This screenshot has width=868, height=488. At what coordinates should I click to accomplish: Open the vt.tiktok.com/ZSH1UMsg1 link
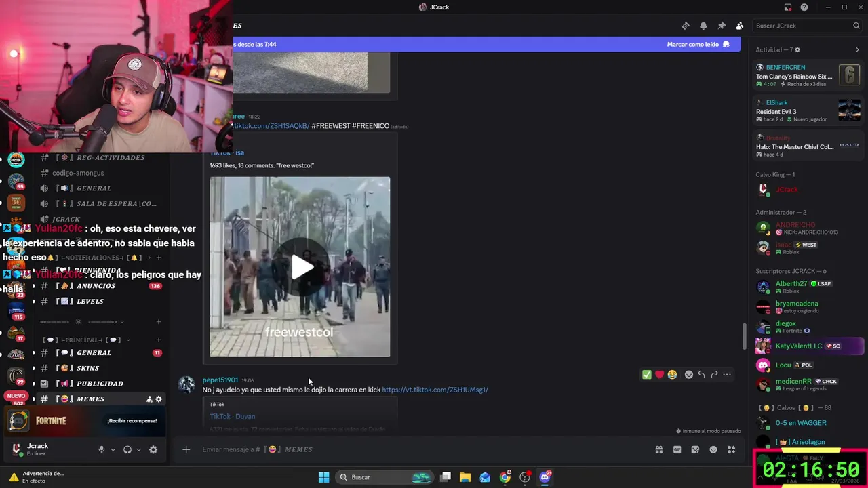pos(435,390)
